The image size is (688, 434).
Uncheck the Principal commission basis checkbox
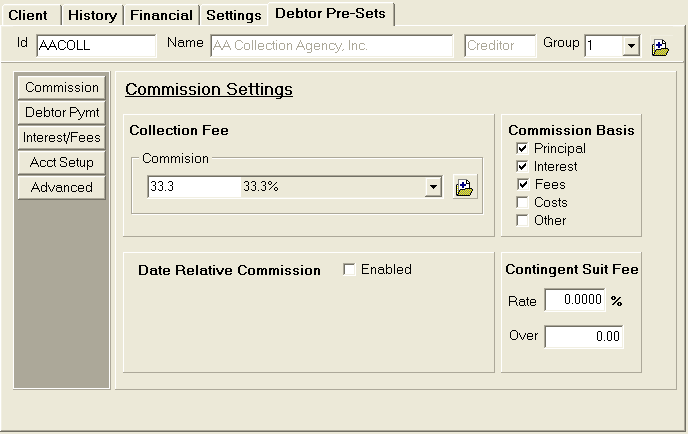click(x=522, y=148)
